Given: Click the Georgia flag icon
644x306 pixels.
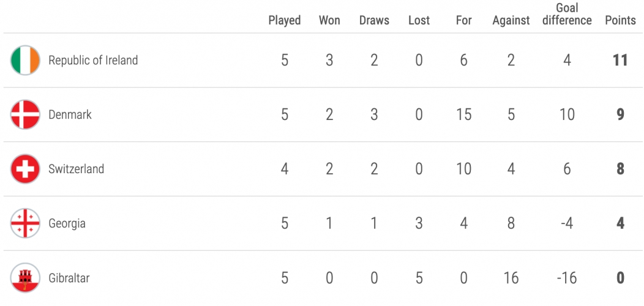Looking at the screenshot, I should coord(25,223).
